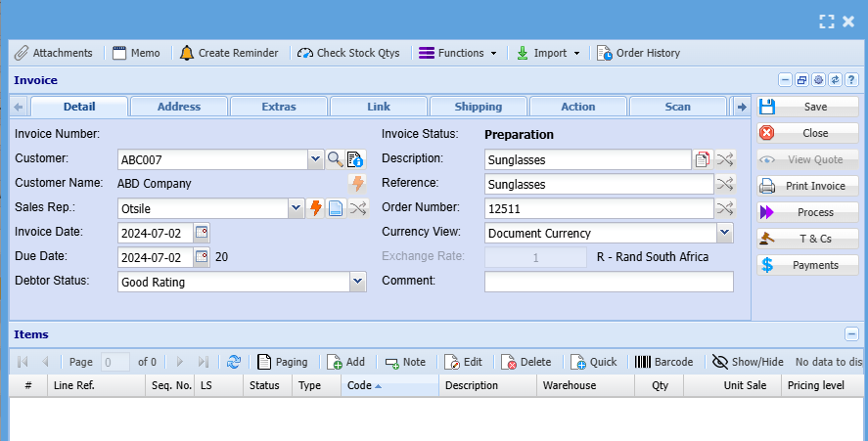Viewport: 868px width, 441px height.
Task: Switch to the Shipping tab
Action: [479, 107]
